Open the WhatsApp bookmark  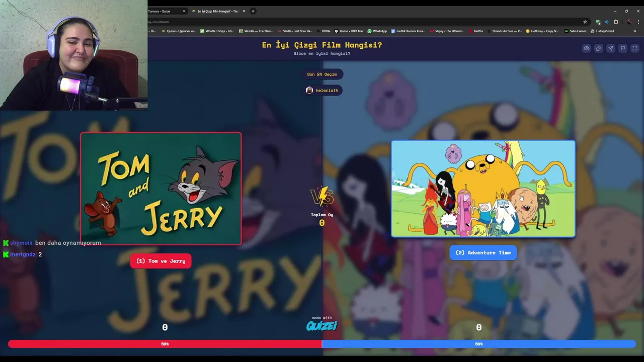[x=377, y=31]
